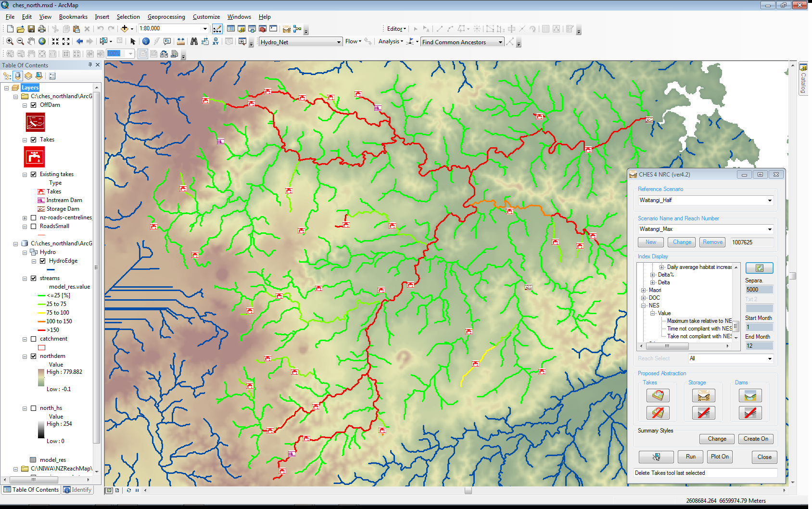Click the Delete Storage tool button
The image size is (812, 509).
coord(703,413)
